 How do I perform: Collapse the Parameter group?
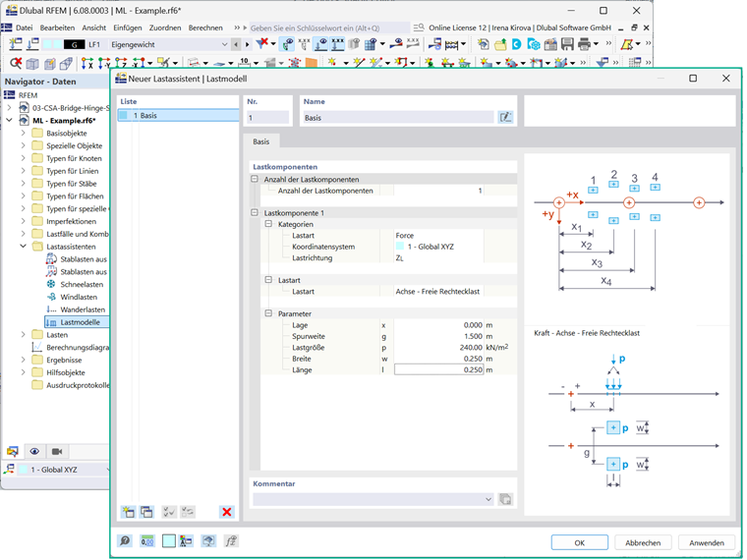coord(268,313)
